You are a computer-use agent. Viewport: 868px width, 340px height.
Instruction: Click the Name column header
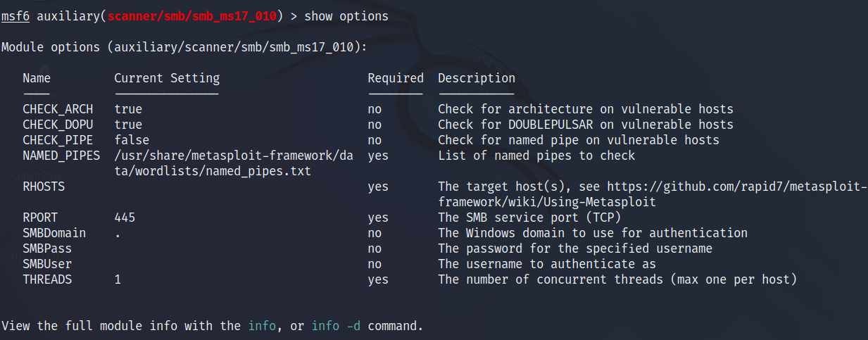pyautogui.click(x=37, y=78)
